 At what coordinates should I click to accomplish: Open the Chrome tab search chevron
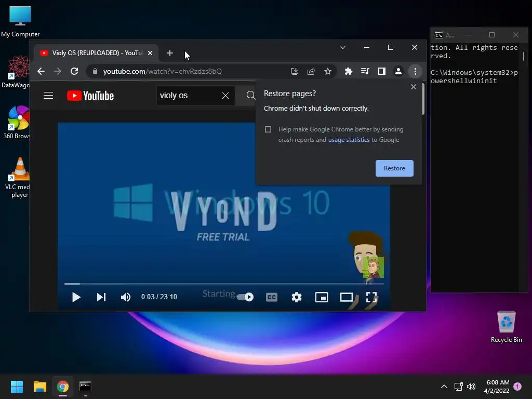pyautogui.click(x=343, y=47)
